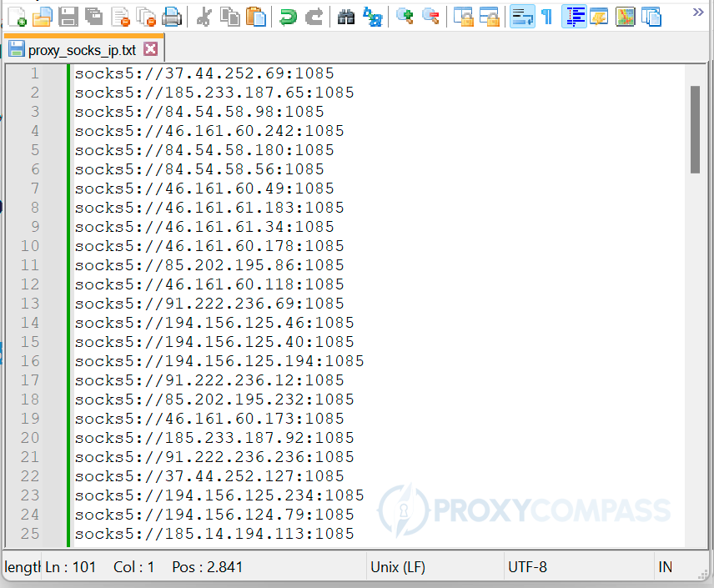The height and width of the screenshot is (588, 714).
Task: Click line socks5://194.156.125.194:1085
Action: 219,361
